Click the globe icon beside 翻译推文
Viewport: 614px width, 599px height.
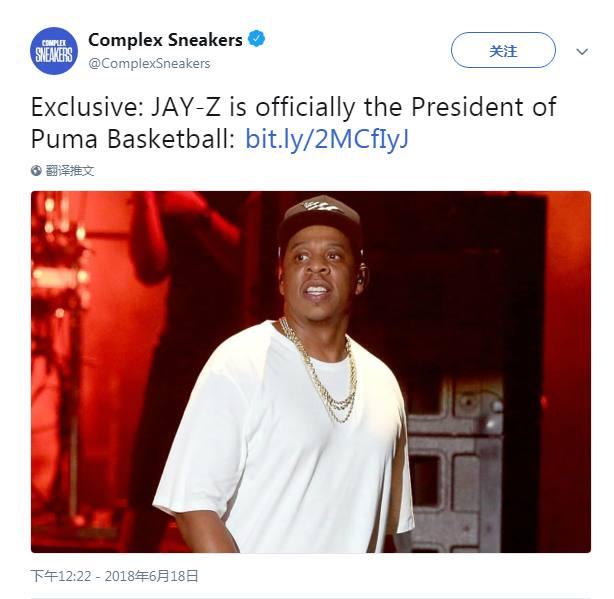tap(36, 170)
